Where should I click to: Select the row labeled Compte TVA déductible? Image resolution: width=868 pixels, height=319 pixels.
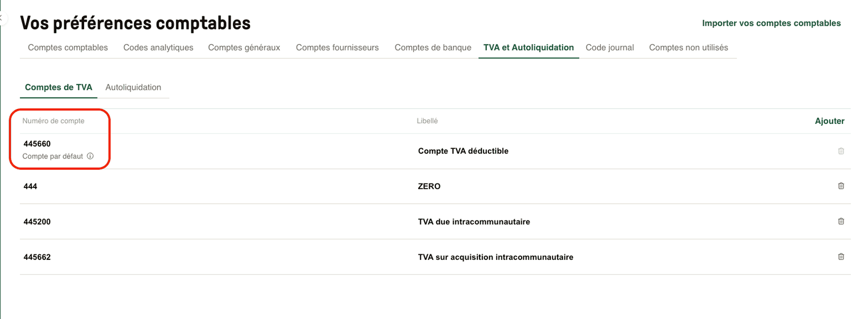tap(463, 151)
